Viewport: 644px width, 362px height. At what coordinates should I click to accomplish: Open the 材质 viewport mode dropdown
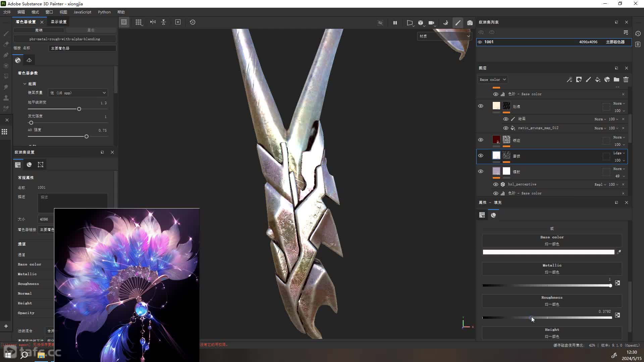(444, 36)
